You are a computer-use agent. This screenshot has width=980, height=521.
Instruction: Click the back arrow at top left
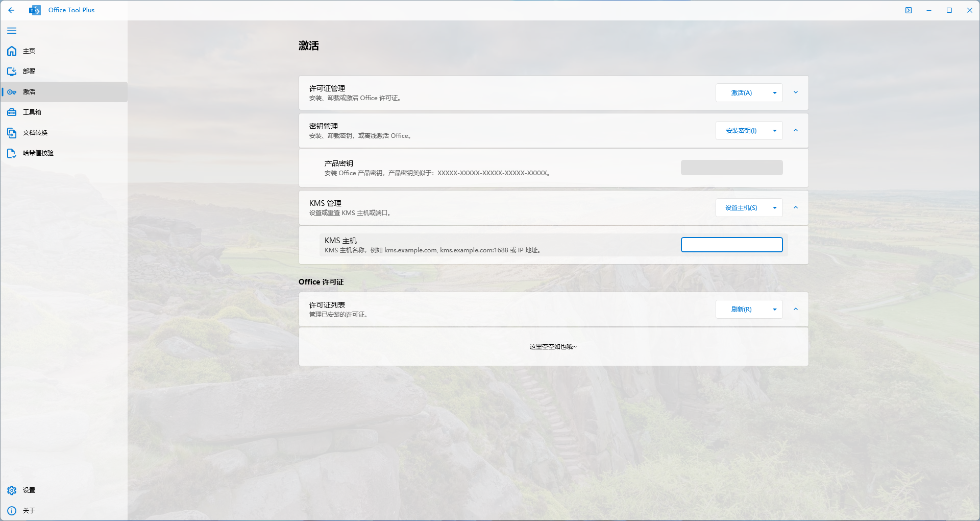[11, 10]
